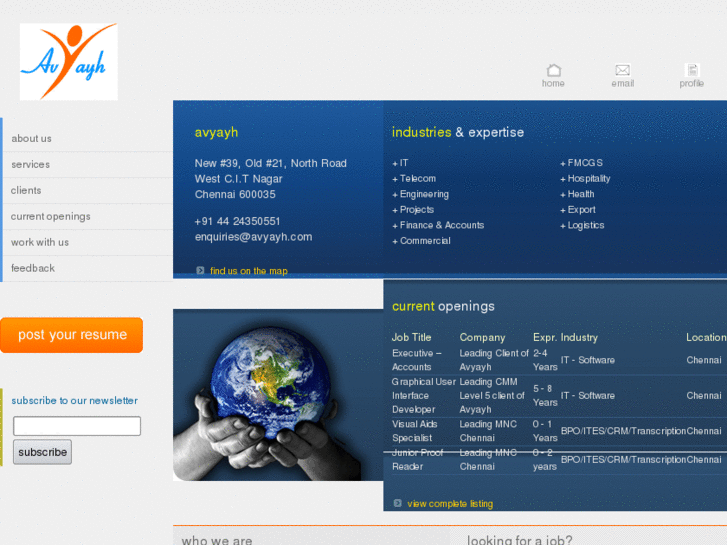Click arrow icon beside find us on the map
The height and width of the screenshot is (545, 727).
click(200, 270)
